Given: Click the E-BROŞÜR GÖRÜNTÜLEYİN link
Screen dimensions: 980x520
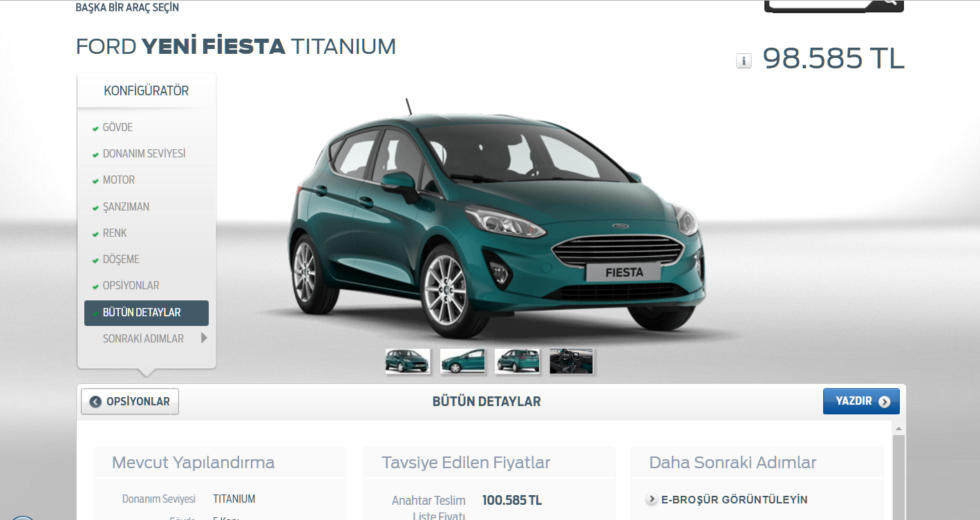Looking at the screenshot, I should coord(734,499).
